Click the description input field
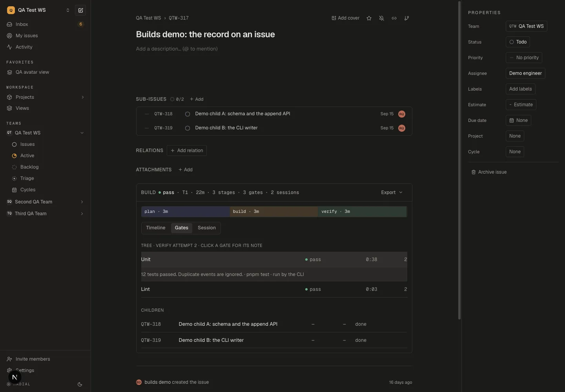This screenshot has height=392, width=565. (274, 49)
